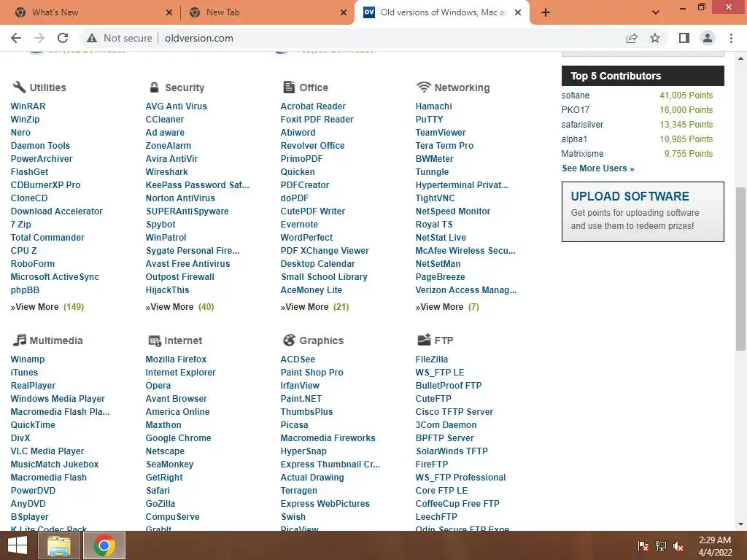Click the UPLOAD SOFTWARE box

[643, 211]
